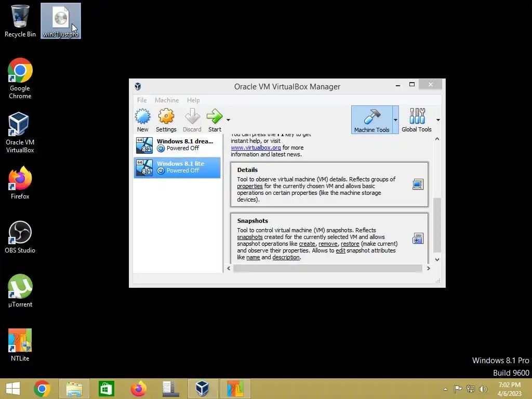This screenshot has height=399, width=532.
Task: Select the µTorrent desktop shortcut
Action: tap(20, 291)
